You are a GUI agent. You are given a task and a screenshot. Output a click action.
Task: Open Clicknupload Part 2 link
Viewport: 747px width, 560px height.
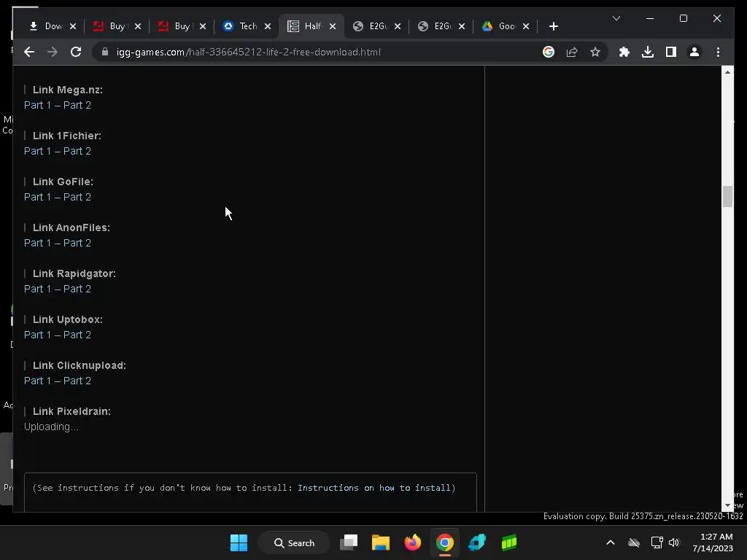(77, 381)
